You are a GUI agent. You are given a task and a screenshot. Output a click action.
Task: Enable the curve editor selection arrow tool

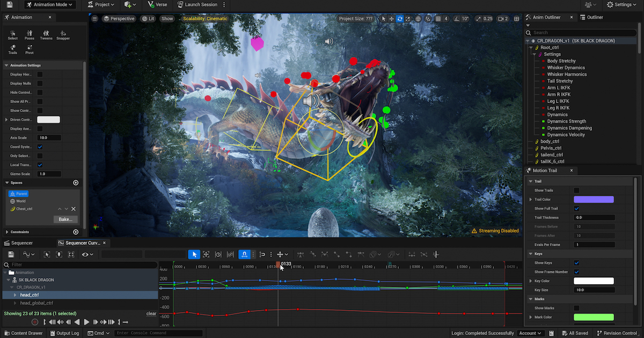tap(195, 254)
